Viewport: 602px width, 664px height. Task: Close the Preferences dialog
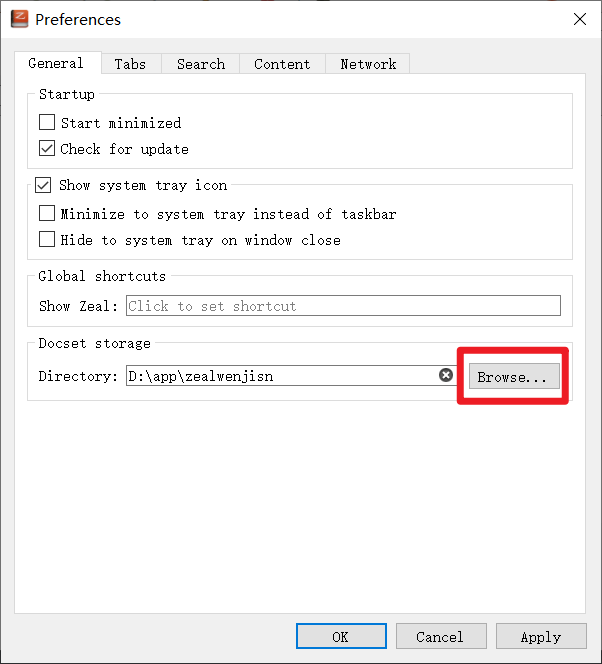(x=580, y=19)
